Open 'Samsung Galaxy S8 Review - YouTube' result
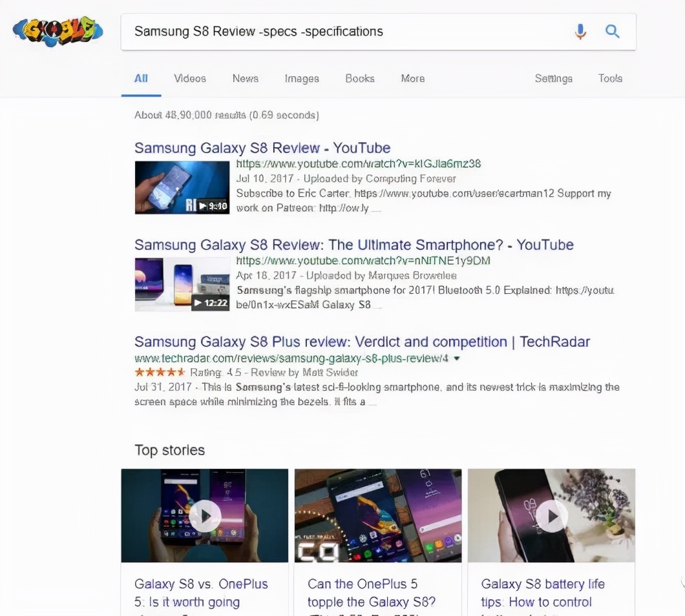Viewport: 685px width, 616px height. [262, 148]
